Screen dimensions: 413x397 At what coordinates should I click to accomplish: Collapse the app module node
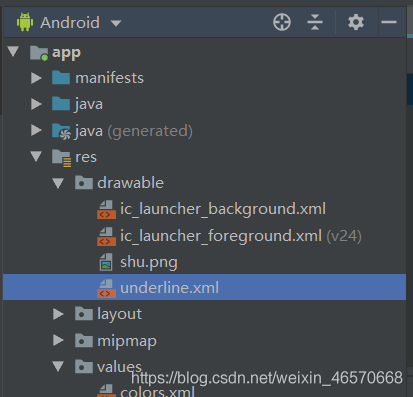click(x=13, y=52)
